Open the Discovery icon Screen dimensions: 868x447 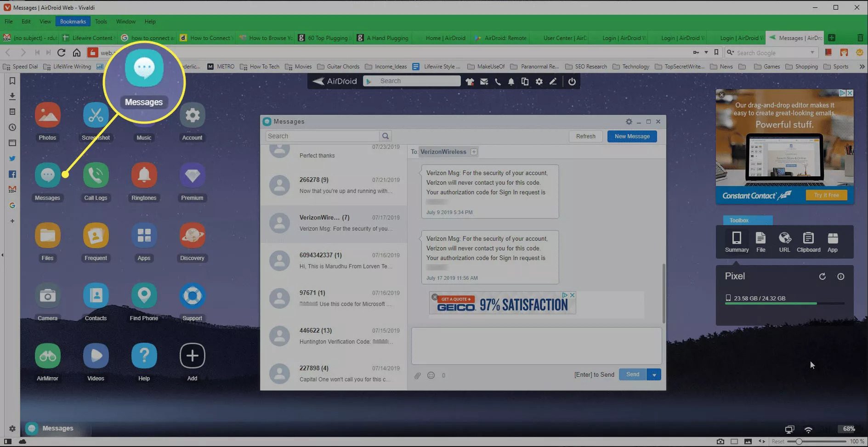192,236
